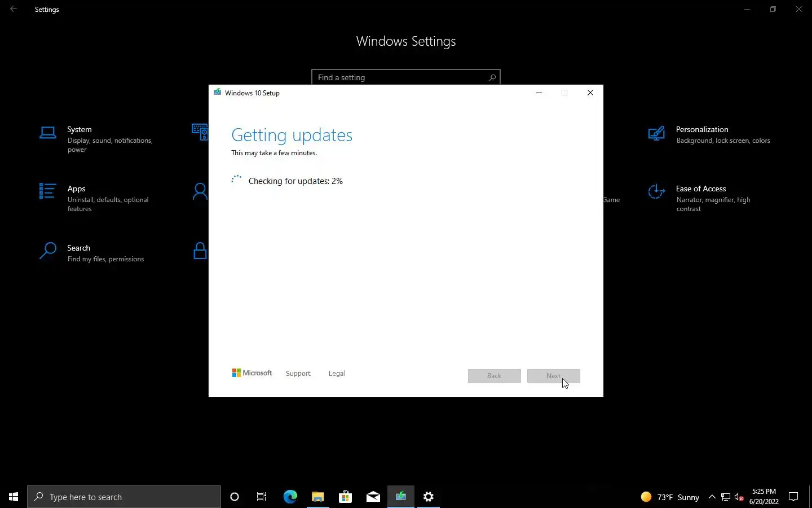Click Settings back arrow
This screenshot has width=812, height=508.
pos(14,9)
